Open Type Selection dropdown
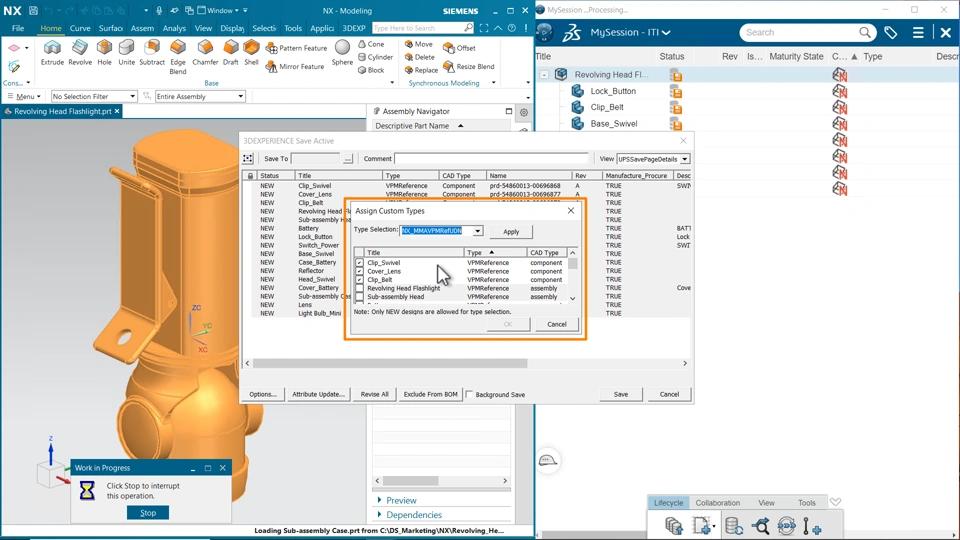The image size is (960, 540). click(x=478, y=231)
